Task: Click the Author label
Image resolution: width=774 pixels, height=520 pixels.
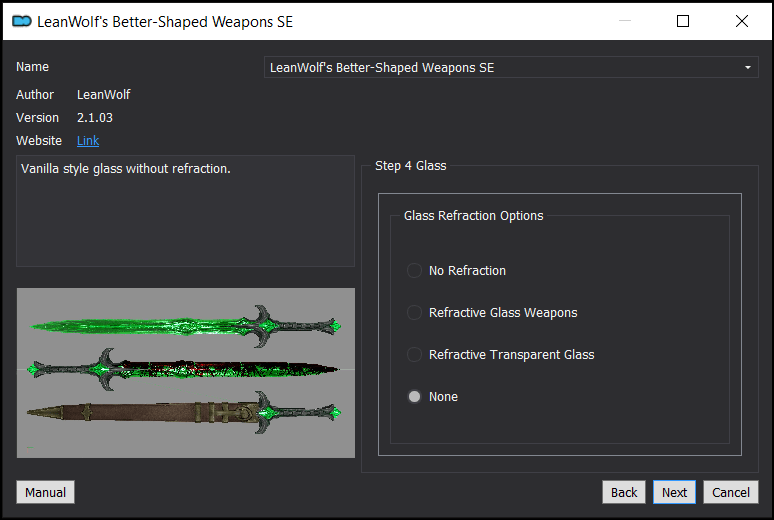Action: [x=35, y=94]
